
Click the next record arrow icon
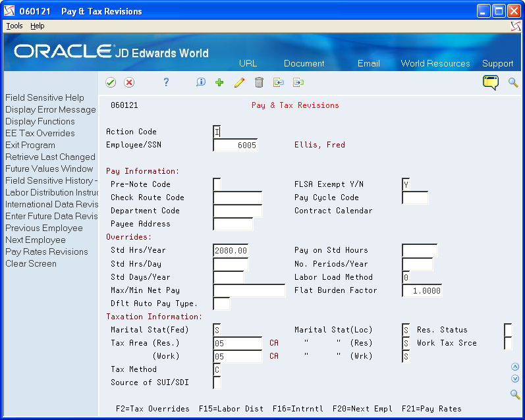point(298,82)
